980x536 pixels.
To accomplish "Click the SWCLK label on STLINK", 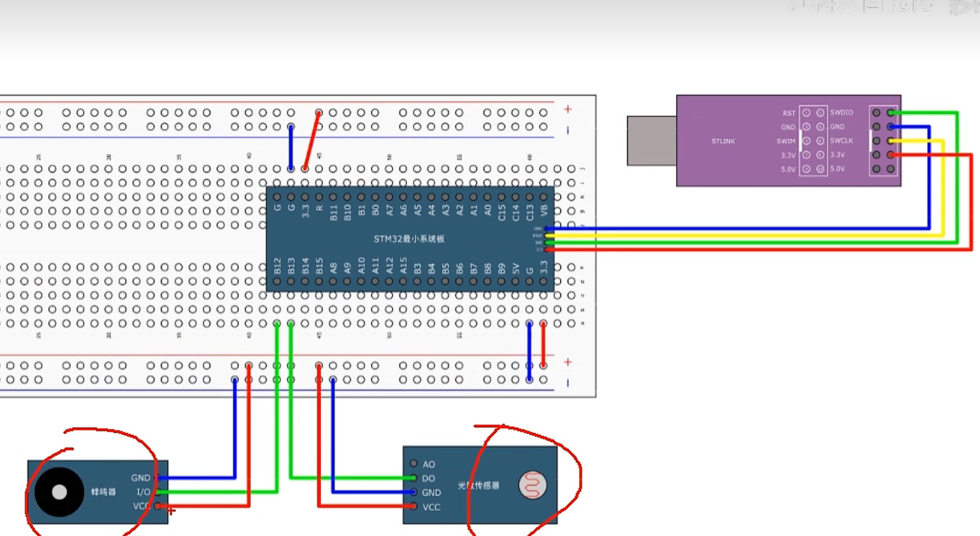I will pyautogui.click(x=841, y=140).
